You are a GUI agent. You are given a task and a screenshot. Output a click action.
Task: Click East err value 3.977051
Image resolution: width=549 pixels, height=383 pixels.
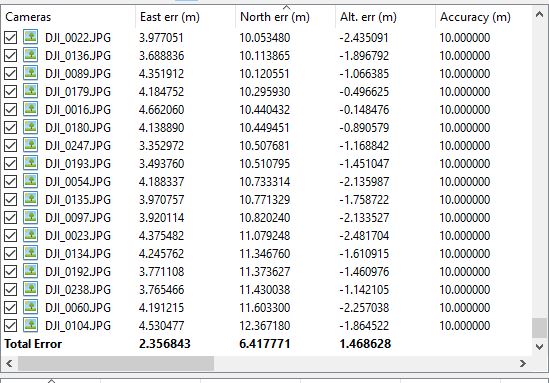161,38
